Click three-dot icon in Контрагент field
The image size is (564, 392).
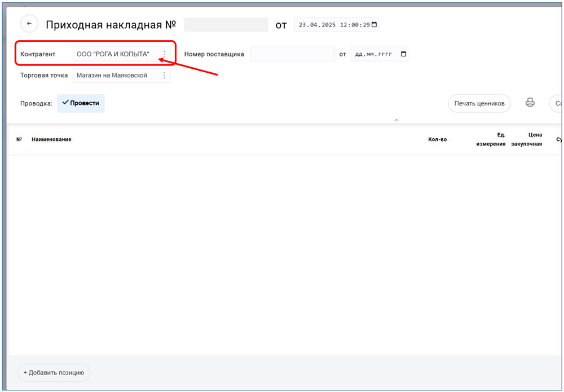coord(164,54)
